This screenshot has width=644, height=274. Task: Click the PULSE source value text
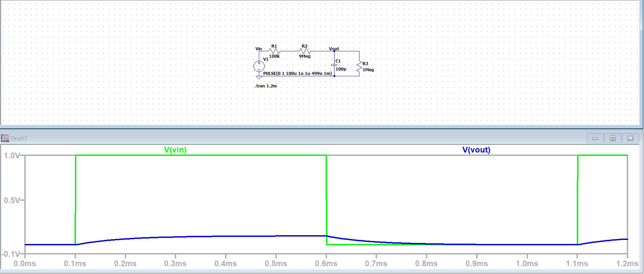point(297,74)
